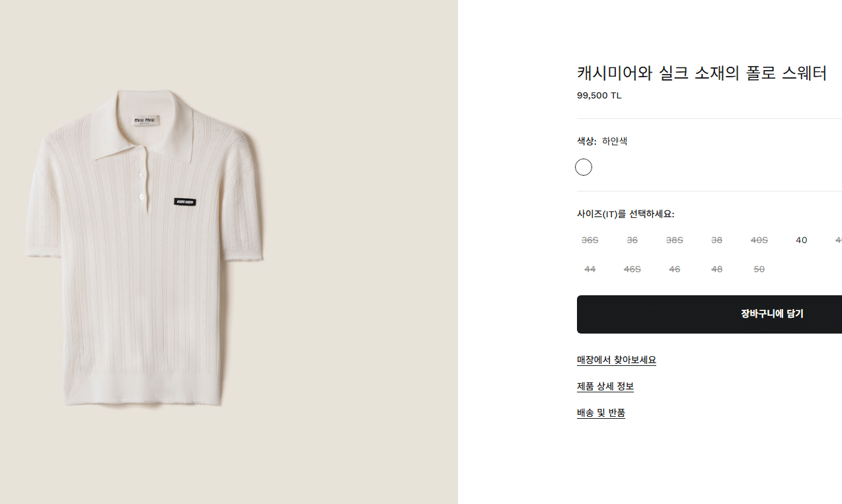Image resolution: width=842 pixels, height=504 pixels.
Task: Open 배송 및 반품 information
Action: (601, 413)
